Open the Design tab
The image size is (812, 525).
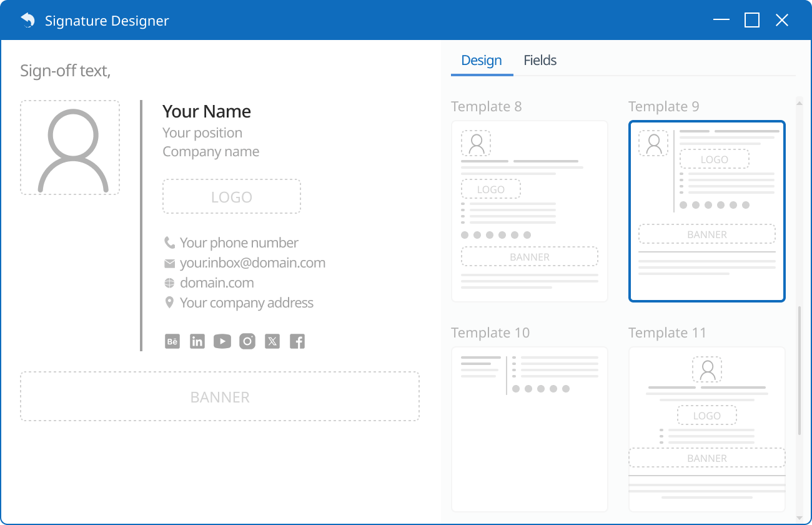pos(482,60)
